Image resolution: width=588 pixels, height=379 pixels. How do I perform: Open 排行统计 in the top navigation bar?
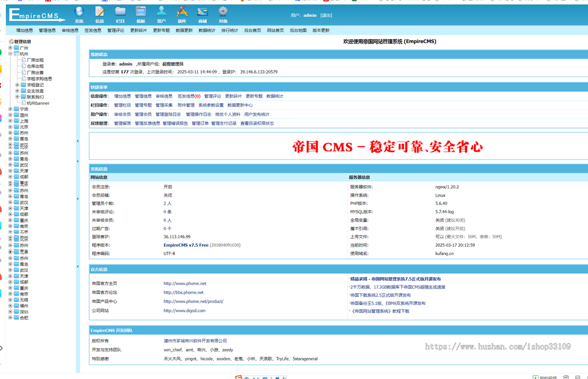229,30
